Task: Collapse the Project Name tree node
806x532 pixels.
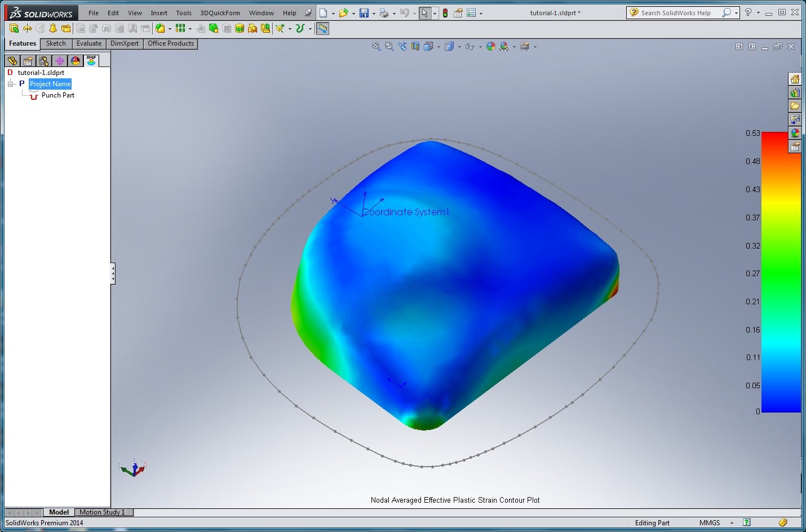Action: coord(10,84)
